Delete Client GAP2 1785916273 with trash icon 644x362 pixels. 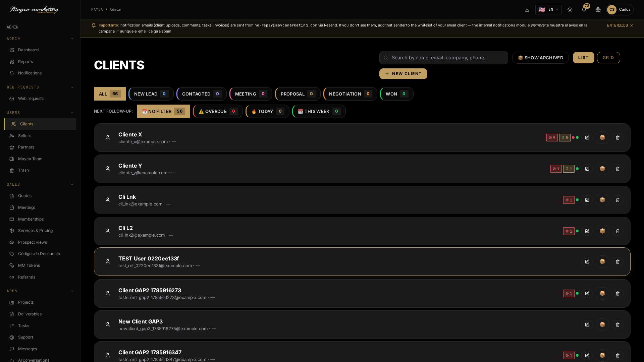[618, 294]
